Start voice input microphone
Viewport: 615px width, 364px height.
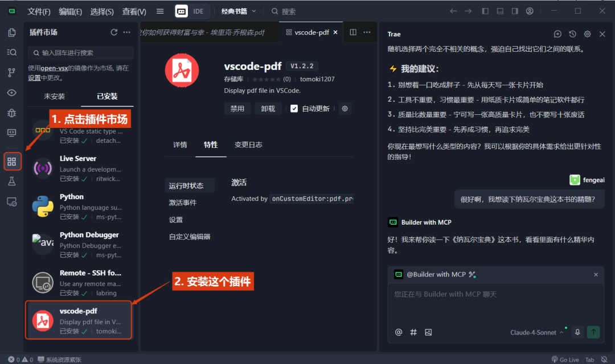click(577, 332)
